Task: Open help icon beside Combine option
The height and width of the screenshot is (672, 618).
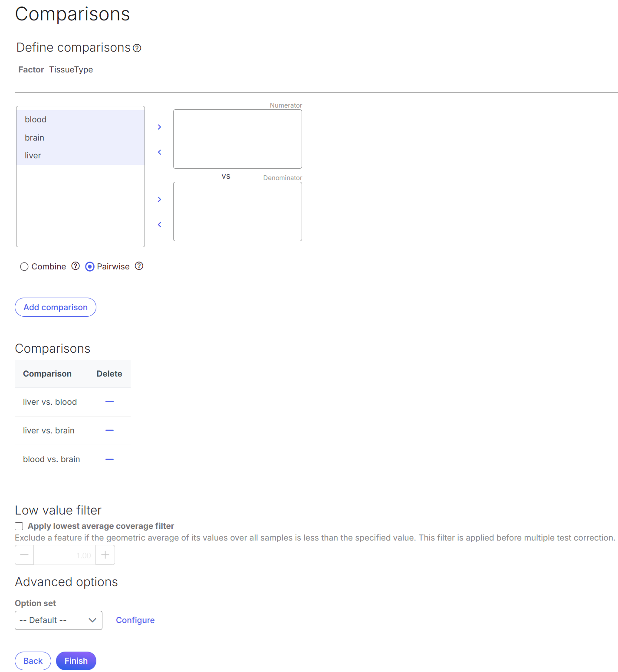Action: click(76, 266)
